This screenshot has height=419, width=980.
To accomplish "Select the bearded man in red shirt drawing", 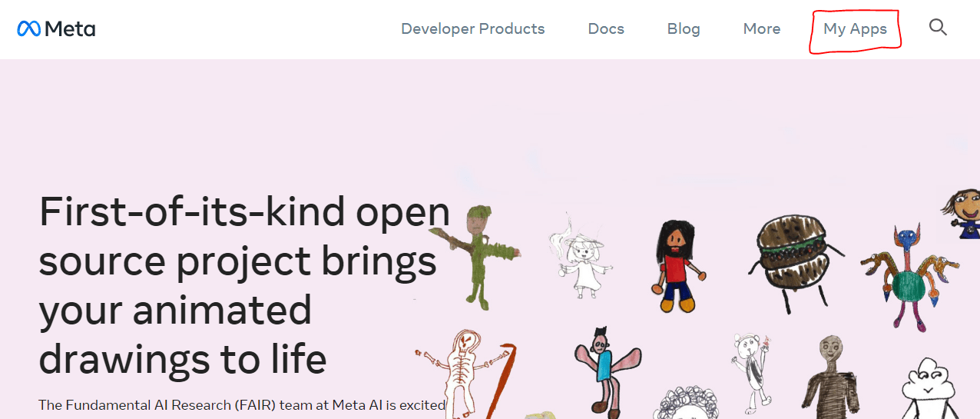I will pos(677,265).
